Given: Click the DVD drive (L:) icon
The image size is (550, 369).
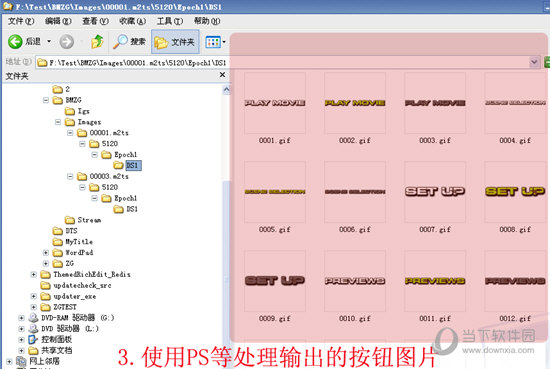Looking at the screenshot, I should (x=33, y=329).
